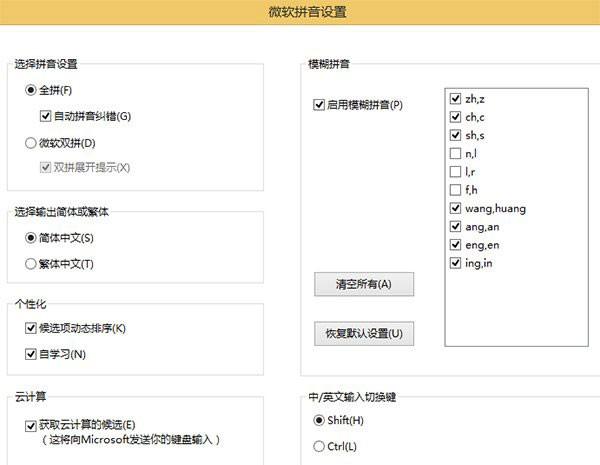Toggle 自动拼音纠错(G) checkbox
The width and height of the screenshot is (600, 465).
click(46, 116)
